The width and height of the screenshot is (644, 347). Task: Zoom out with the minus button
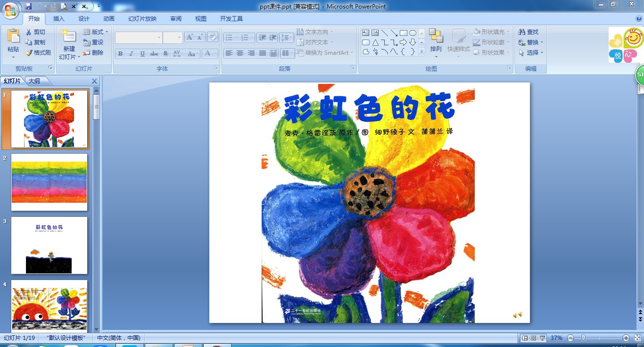tap(570, 338)
